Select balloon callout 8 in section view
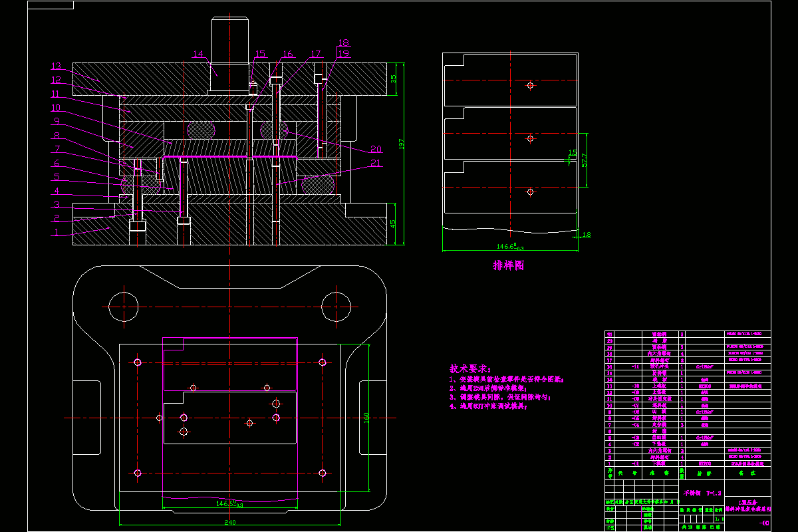This screenshot has height=532, width=798. click(x=57, y=135)
